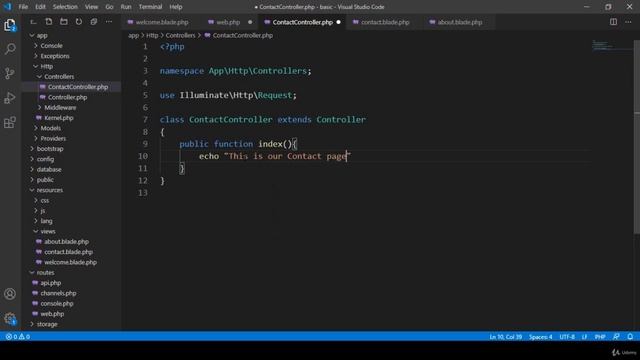Click the Controllers breadcrumb segment

click(x=180, y=36)
